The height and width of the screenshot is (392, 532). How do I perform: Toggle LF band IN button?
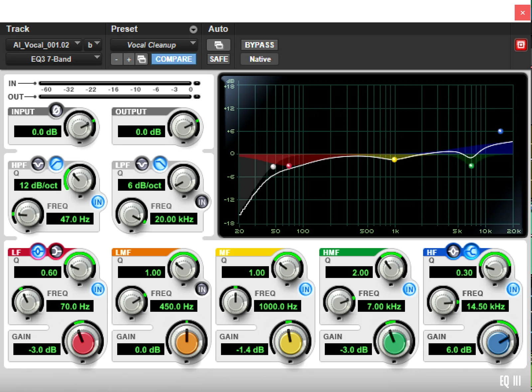(98, 289)
